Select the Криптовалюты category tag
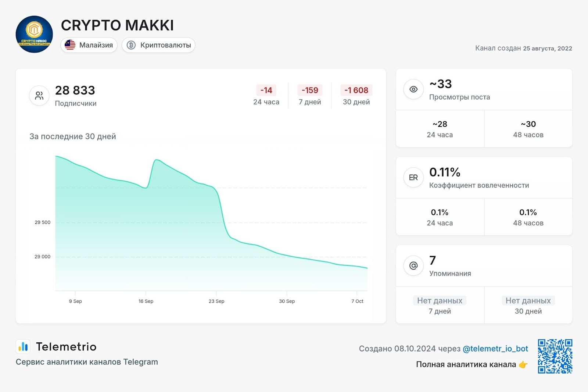The height and width of the screenshot is (392, 588). 158,45
